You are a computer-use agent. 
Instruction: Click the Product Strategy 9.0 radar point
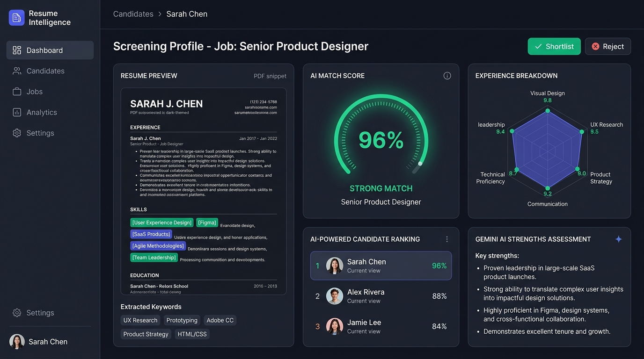578,169
